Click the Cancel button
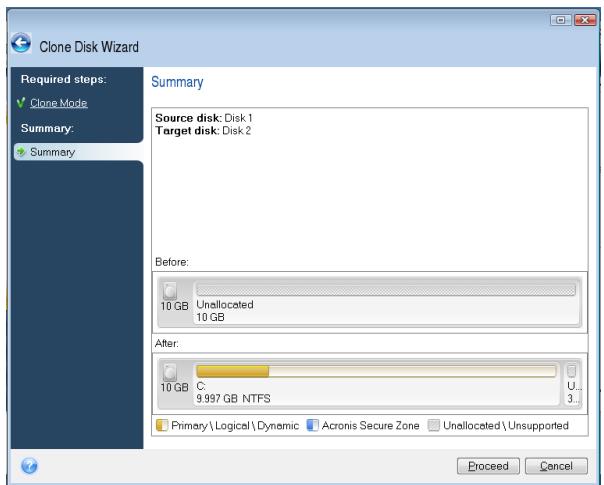This screenshot has height=485, width=604. [x=556, y=466]
